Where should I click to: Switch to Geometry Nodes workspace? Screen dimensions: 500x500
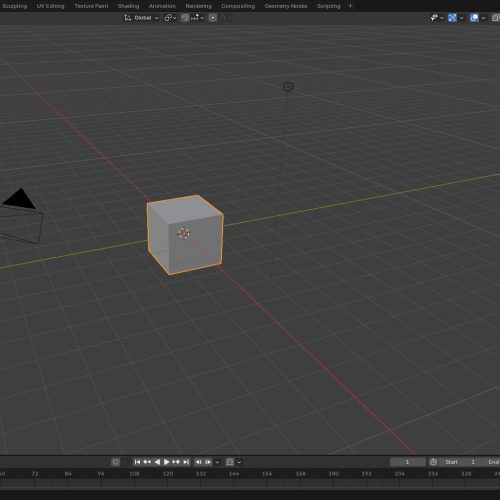pyautogui.click(x=286, y=6)
